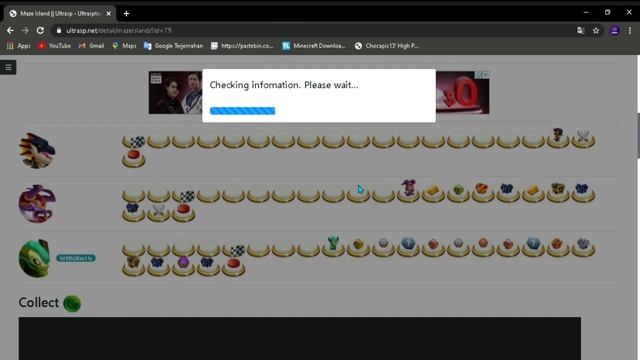Click checkered flag tile in dark dragon path

click(x=134, y=141)
